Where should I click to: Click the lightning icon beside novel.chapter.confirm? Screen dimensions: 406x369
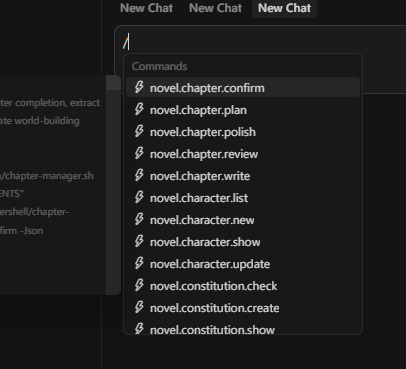(x=139, y=88)
